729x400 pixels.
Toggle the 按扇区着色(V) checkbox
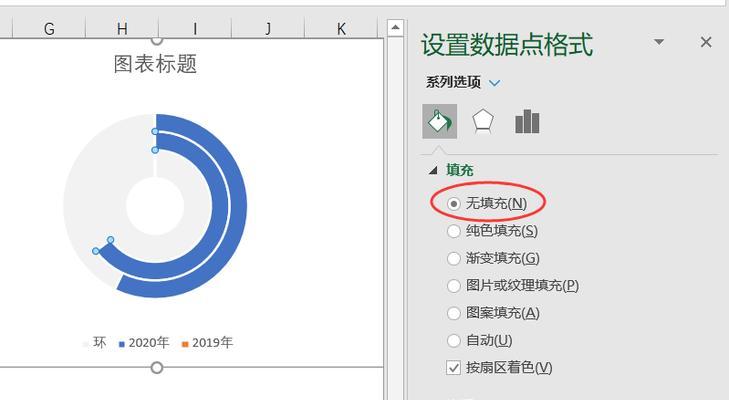(x=453, y=367)
